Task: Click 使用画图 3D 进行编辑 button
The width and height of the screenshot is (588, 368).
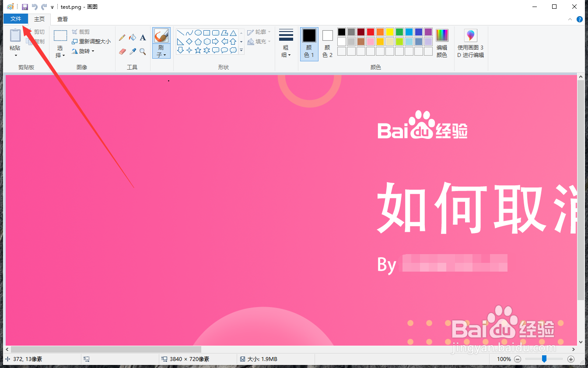Action: coord(471,43)
